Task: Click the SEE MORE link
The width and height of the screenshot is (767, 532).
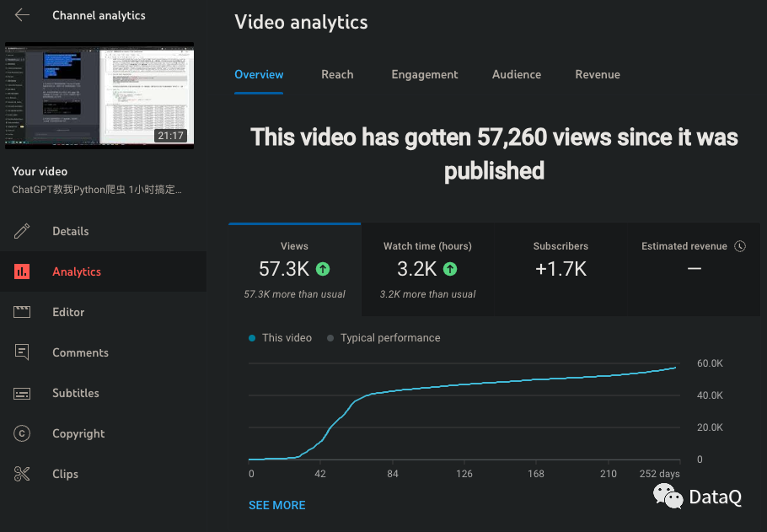Action: (276, 505)
